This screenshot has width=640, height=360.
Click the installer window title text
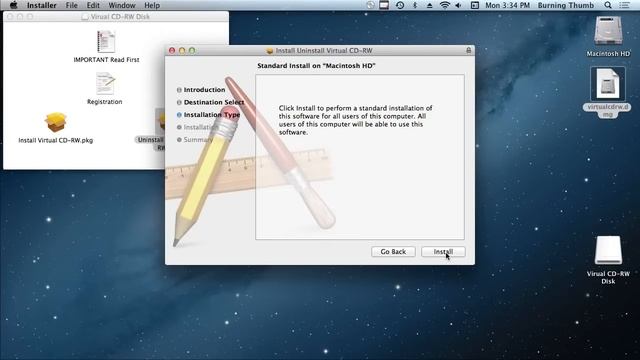tap(324, 51)
